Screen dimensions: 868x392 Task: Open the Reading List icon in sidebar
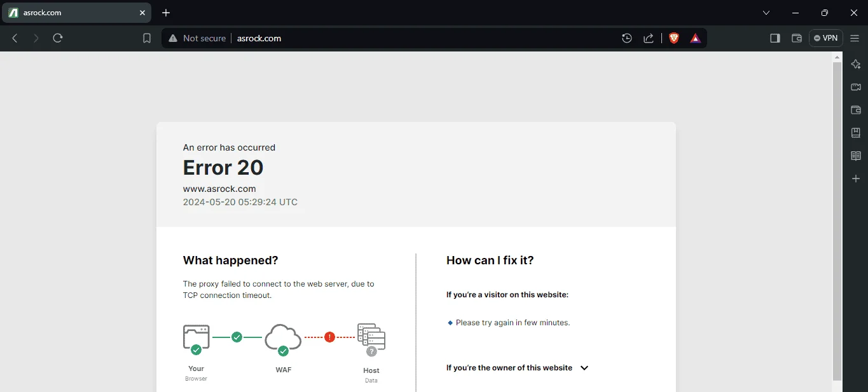(856, 156)
